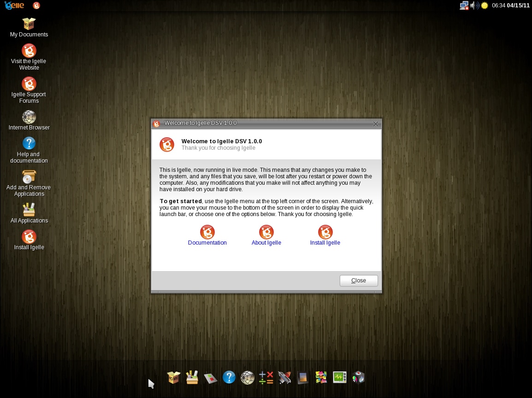Open the sticky notes dock icon
The image size is (532, 398).
click(x=321, y=378)
